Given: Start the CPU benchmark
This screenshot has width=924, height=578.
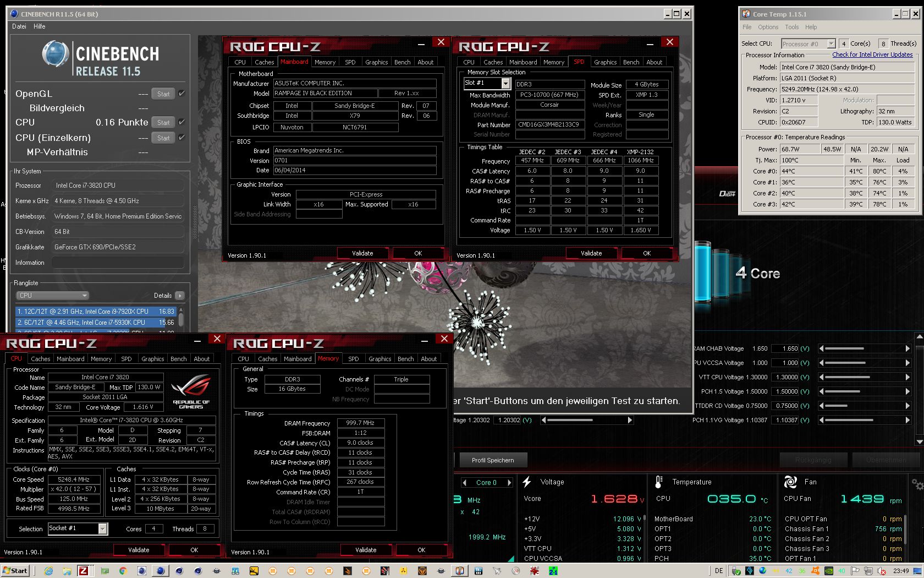Looking at the screenshot, I should [163, 123].
